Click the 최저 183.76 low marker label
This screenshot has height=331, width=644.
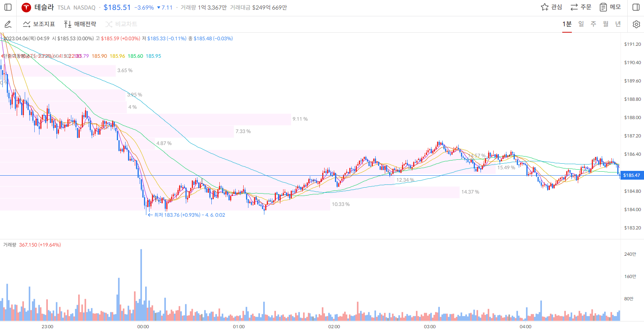[186, 215]
